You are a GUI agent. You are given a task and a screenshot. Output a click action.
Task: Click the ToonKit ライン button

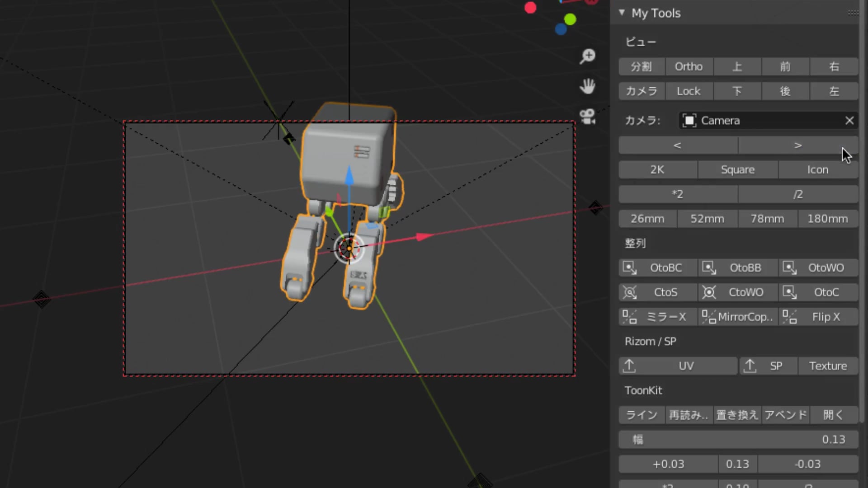(x=642, y=415)
